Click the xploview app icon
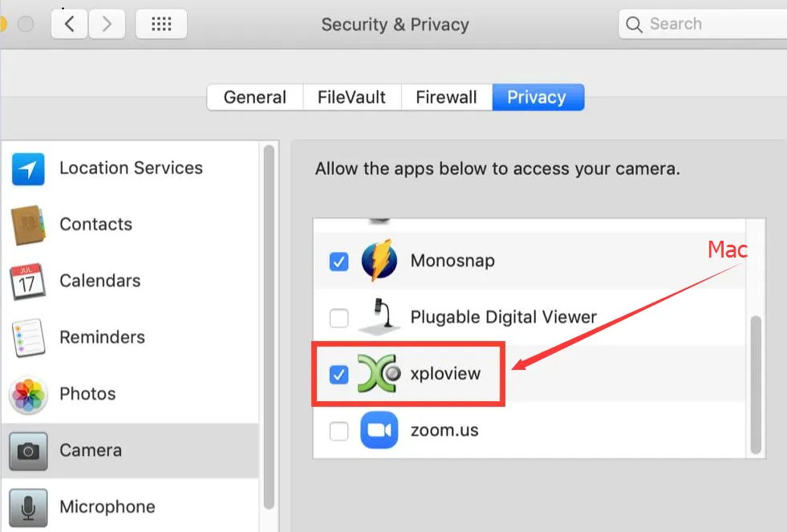The width and height of the screenshot is (787, 532). [379, 374]
